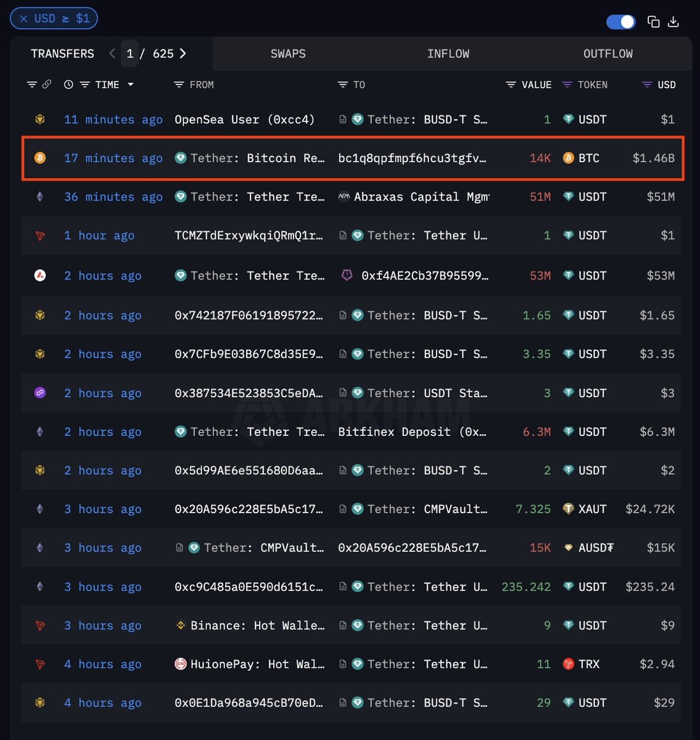Open the Bitfinex Deposit recipient link
The width and height of the screenshot is (700, 740).
(412, 432)
